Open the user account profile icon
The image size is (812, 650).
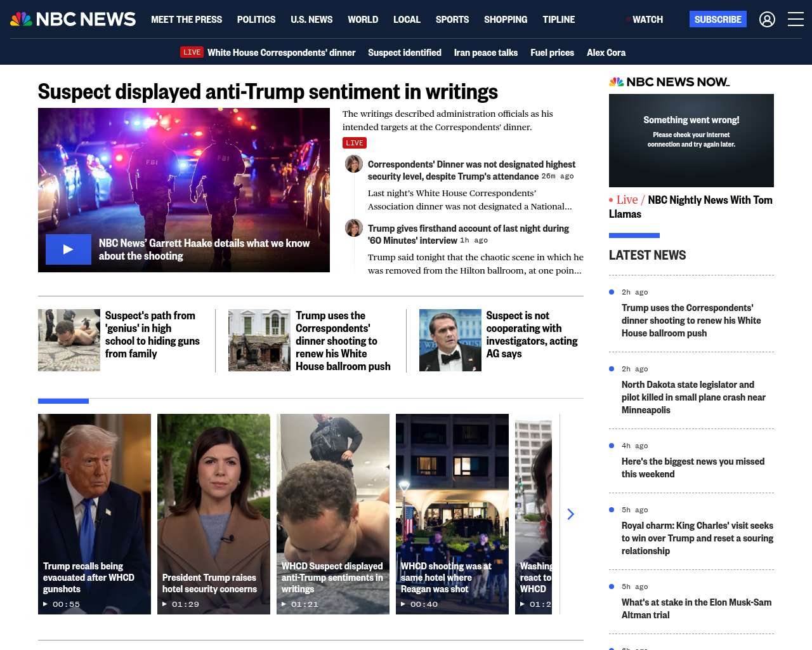[767, 20]
